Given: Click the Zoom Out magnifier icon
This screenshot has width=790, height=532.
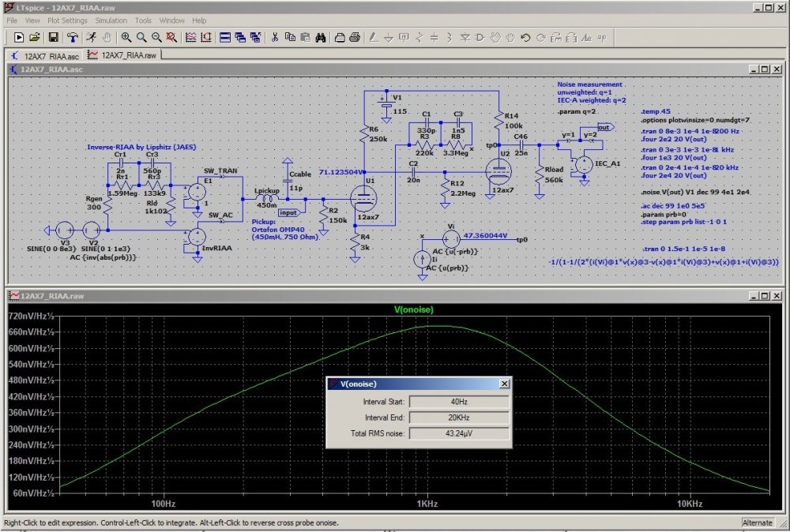Looking at the screenshot, I should point(156,37).
